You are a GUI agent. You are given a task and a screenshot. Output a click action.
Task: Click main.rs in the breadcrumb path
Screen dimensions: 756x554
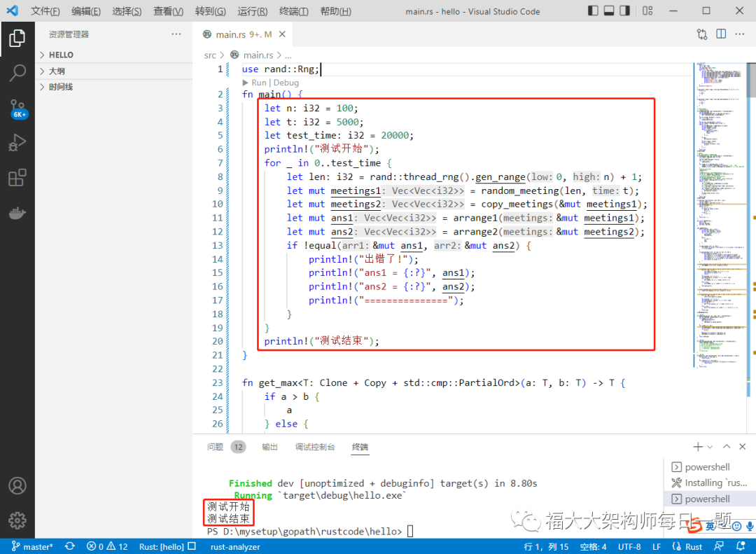click(258, 55)
